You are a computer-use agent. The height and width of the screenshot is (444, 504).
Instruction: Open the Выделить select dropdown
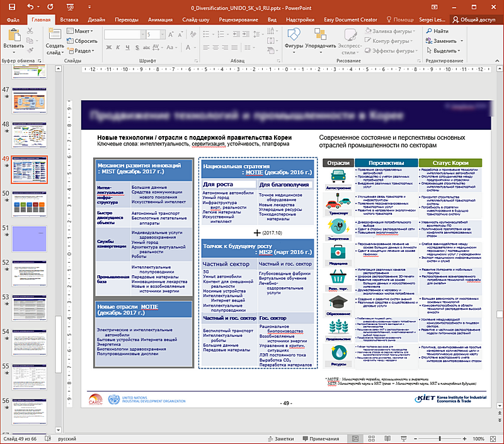coord(443,51)
